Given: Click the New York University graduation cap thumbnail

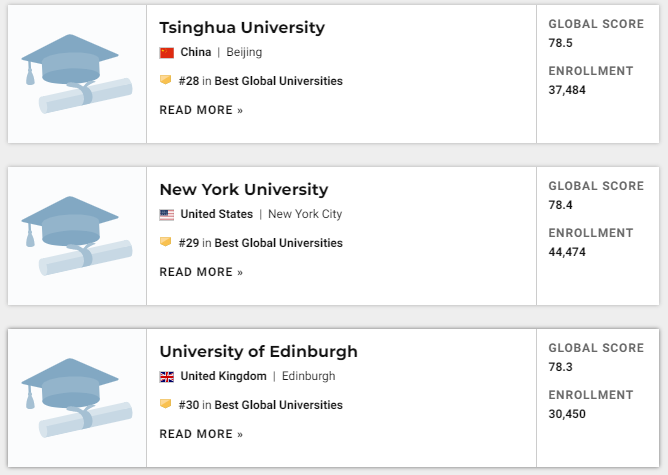Looking at the screenshot, I should click(x=77, y=236).
